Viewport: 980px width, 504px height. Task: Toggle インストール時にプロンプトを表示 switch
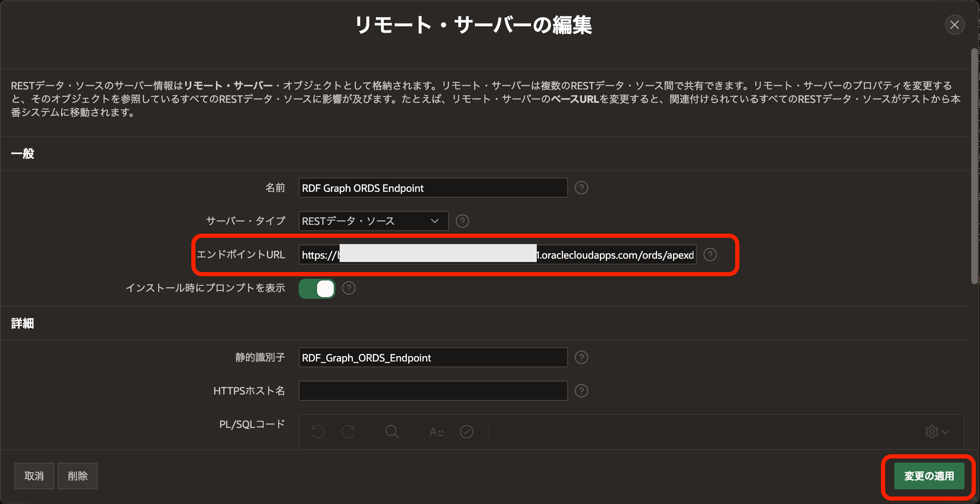(x=317, y=288)
